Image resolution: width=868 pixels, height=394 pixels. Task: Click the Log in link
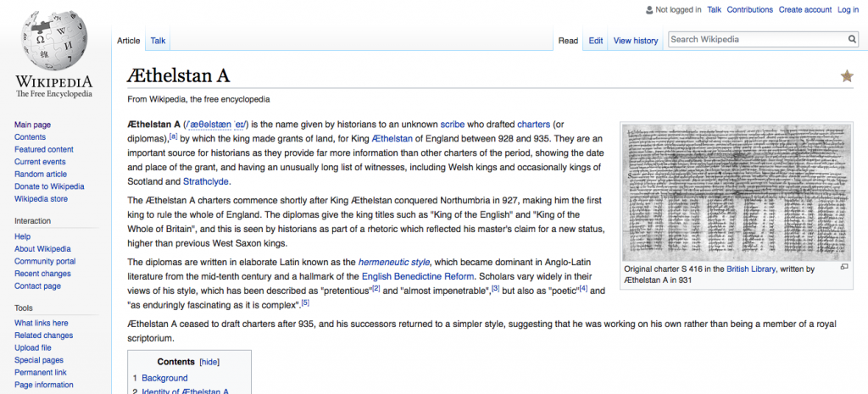point(848,10)
